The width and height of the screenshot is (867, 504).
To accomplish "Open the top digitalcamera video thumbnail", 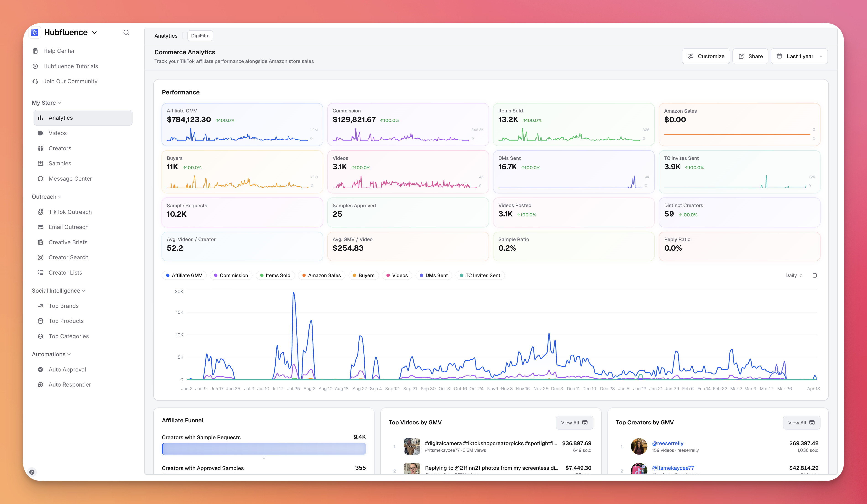I will point(412,446).
